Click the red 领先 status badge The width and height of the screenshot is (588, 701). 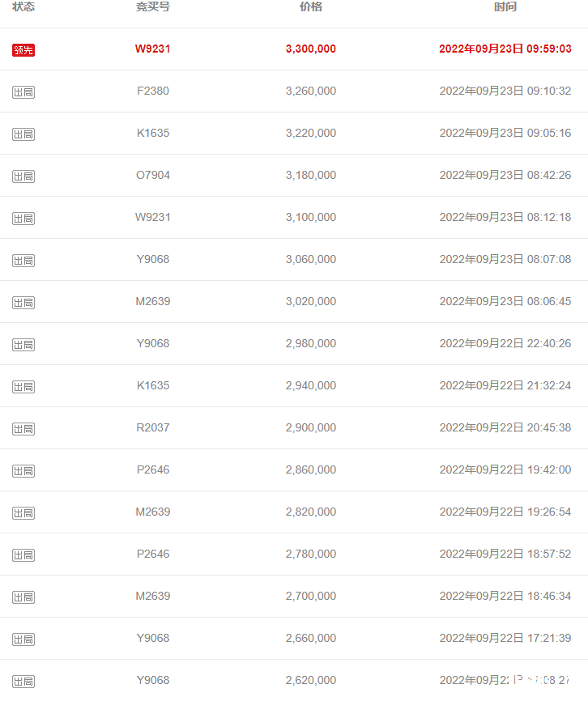click(x=23, y=49)
